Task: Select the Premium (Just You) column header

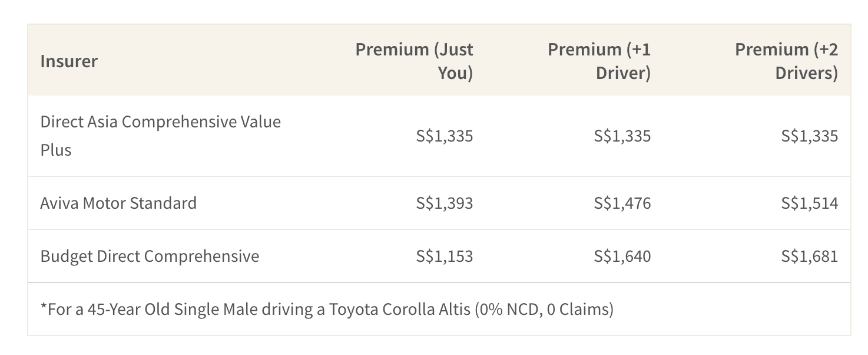Action: click(x=414, y=61)
